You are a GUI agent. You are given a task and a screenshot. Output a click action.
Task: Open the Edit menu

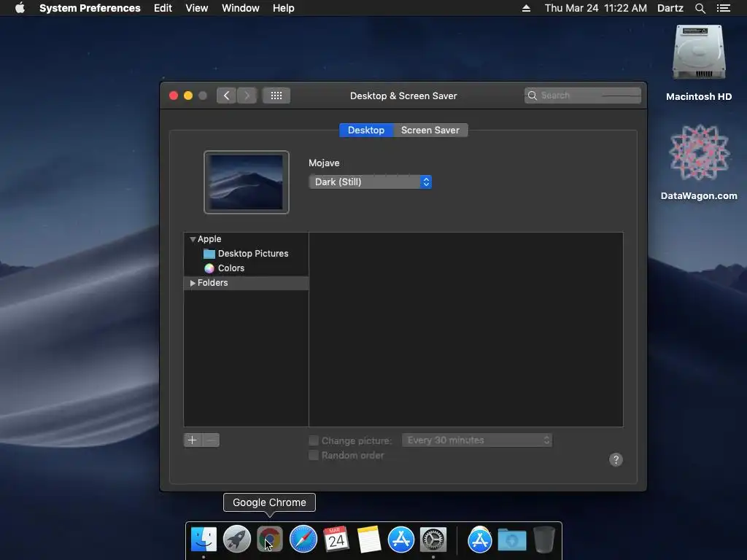pyautogui.click(x=163, y=8)
